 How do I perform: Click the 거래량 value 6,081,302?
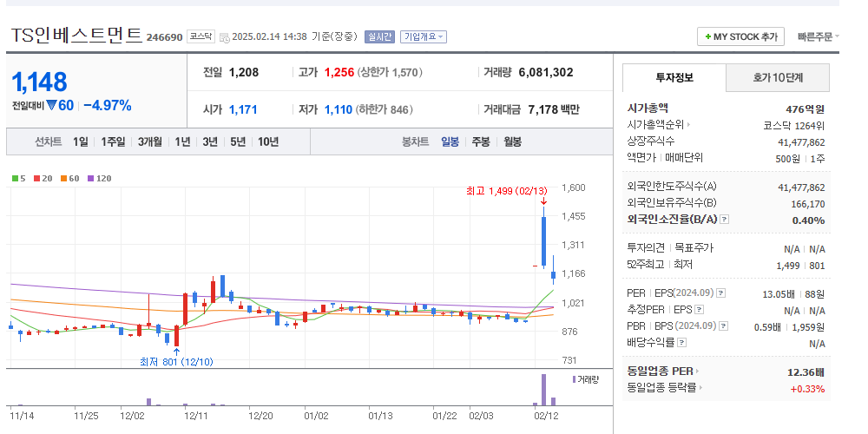click(546, 72)
